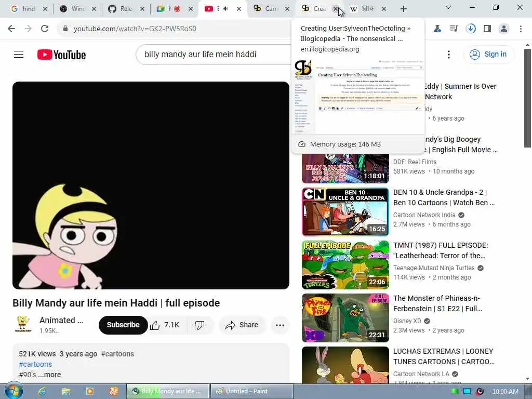
Task: Open a new browser tab
Action: pos(403,9)
